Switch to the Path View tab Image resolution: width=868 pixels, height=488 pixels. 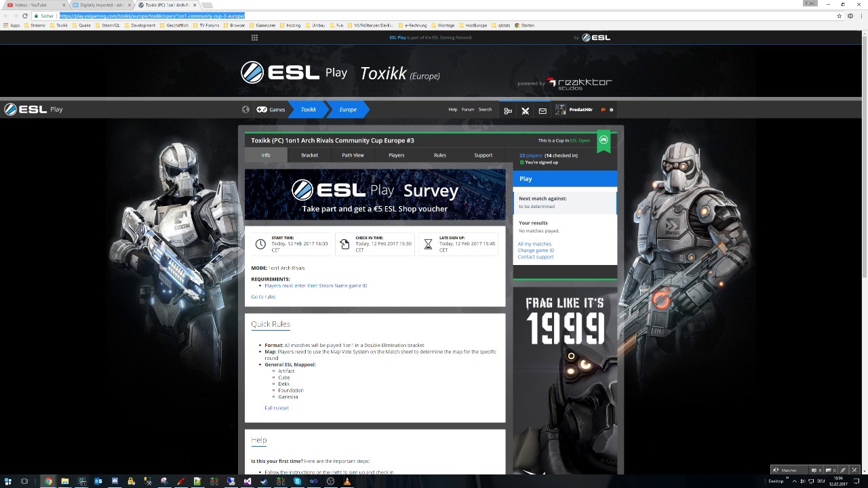point(353,155)
